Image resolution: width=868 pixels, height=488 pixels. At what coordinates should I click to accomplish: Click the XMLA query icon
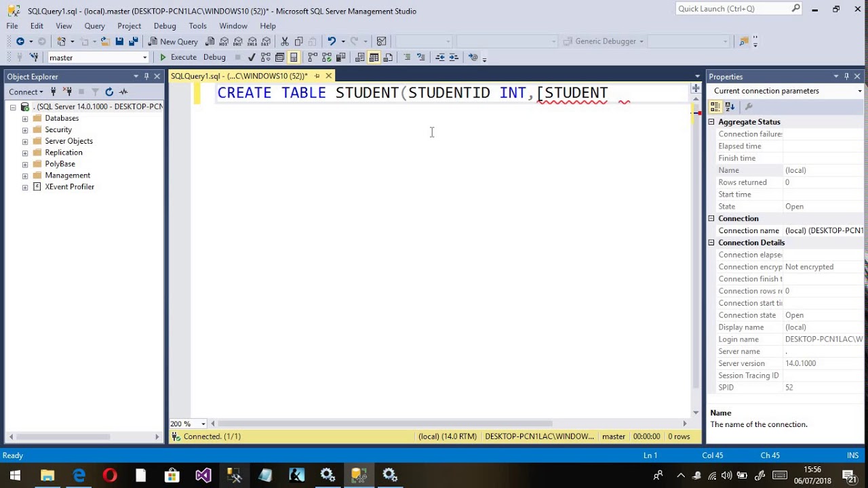pos(252,41)
